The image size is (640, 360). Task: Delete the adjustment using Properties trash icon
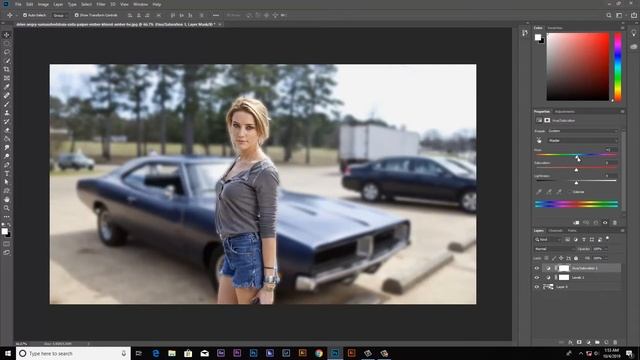coord(615,223)
